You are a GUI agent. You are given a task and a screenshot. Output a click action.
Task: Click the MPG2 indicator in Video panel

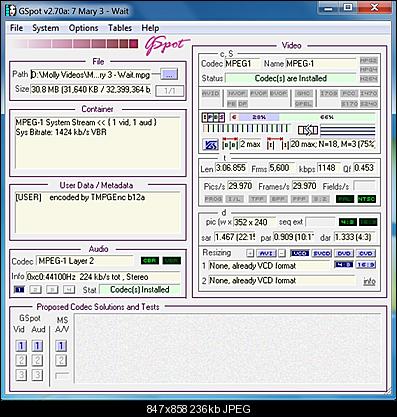click(x=368, y=61)
